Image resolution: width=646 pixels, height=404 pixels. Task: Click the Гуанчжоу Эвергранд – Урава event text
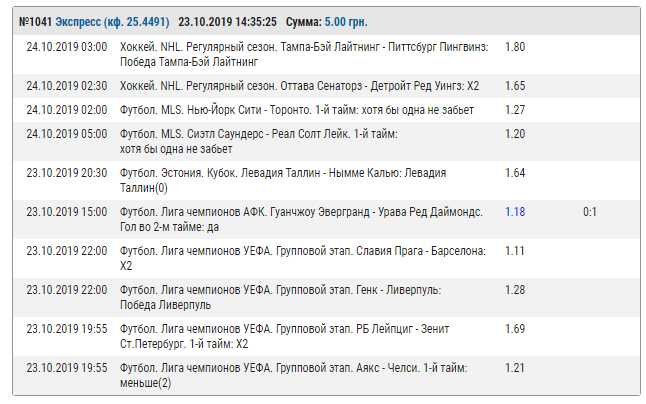300,218
